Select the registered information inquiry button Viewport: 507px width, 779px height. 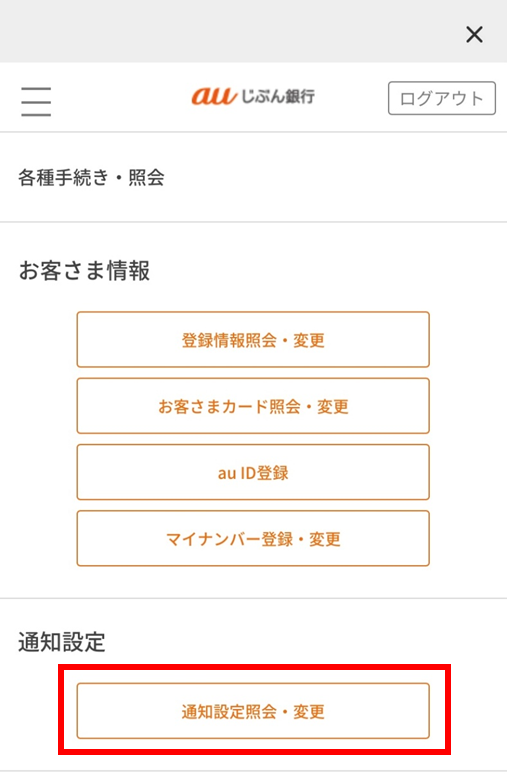253,340
